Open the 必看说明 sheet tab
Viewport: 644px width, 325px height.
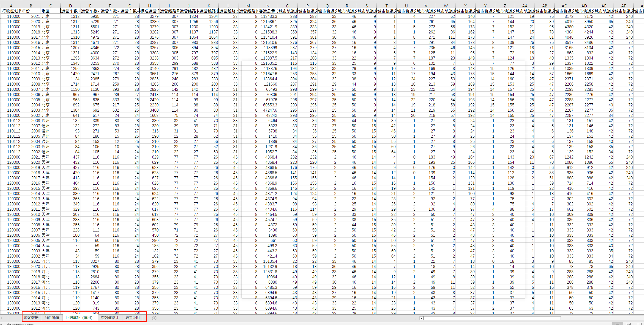pos(133,318)
